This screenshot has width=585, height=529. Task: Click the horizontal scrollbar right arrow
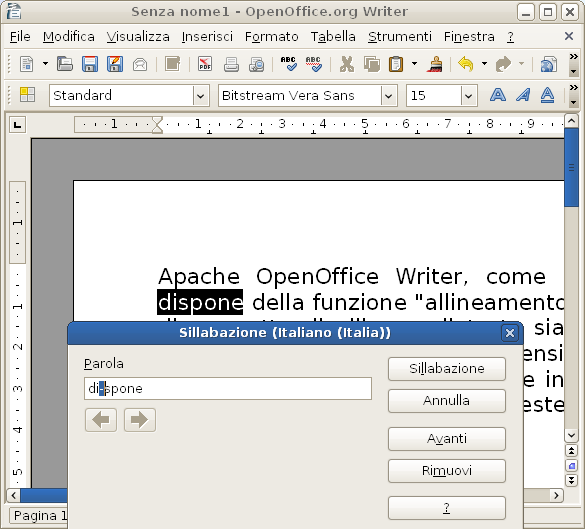point(556,495)
